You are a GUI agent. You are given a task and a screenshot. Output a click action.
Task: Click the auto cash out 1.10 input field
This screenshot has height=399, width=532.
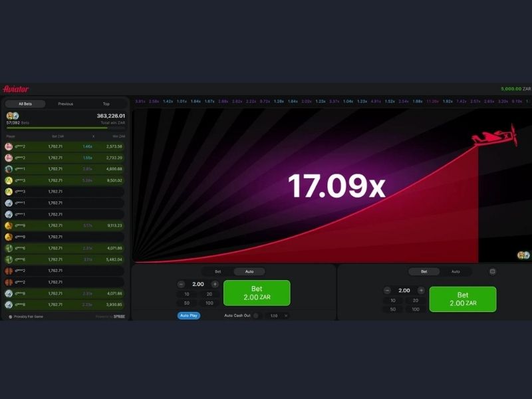click(x=274, y=315)
